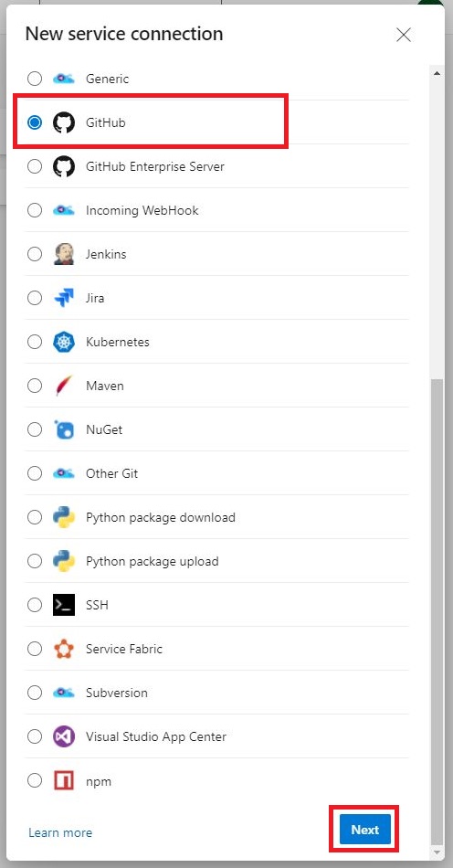This screenshot has height=868, width=453.
Task: Select the GitHub Enterprise Server radio button
Action: (x=35, y=166)
